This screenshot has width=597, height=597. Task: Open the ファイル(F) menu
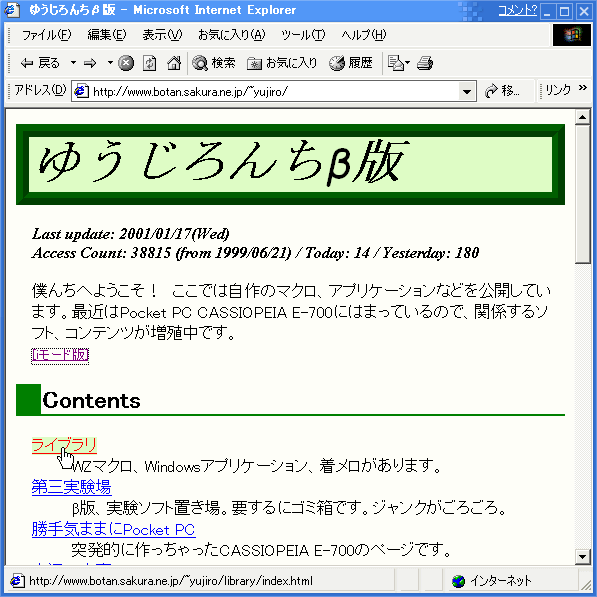point(46,35)
